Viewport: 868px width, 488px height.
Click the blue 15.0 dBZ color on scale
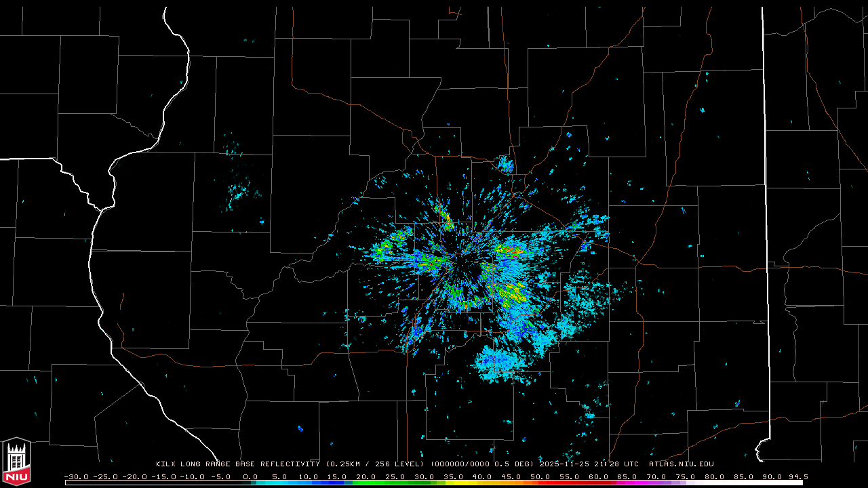point(338,483)
